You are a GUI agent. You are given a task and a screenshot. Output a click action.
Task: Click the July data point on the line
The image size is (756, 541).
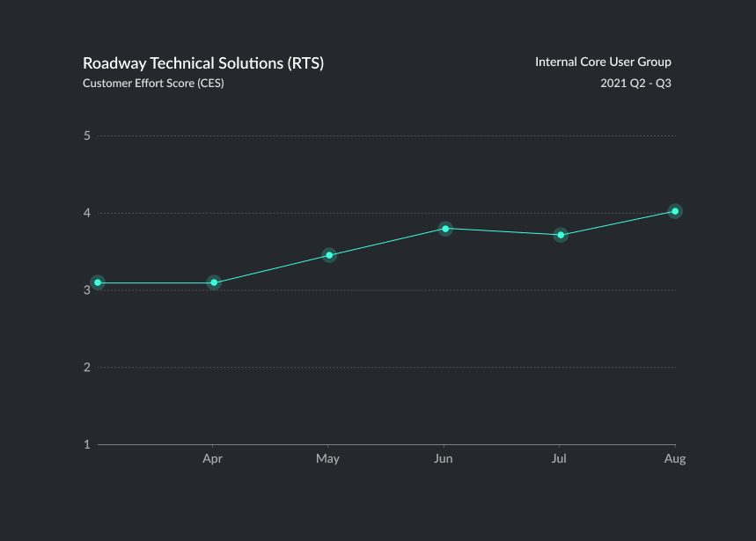click(561, 235)
